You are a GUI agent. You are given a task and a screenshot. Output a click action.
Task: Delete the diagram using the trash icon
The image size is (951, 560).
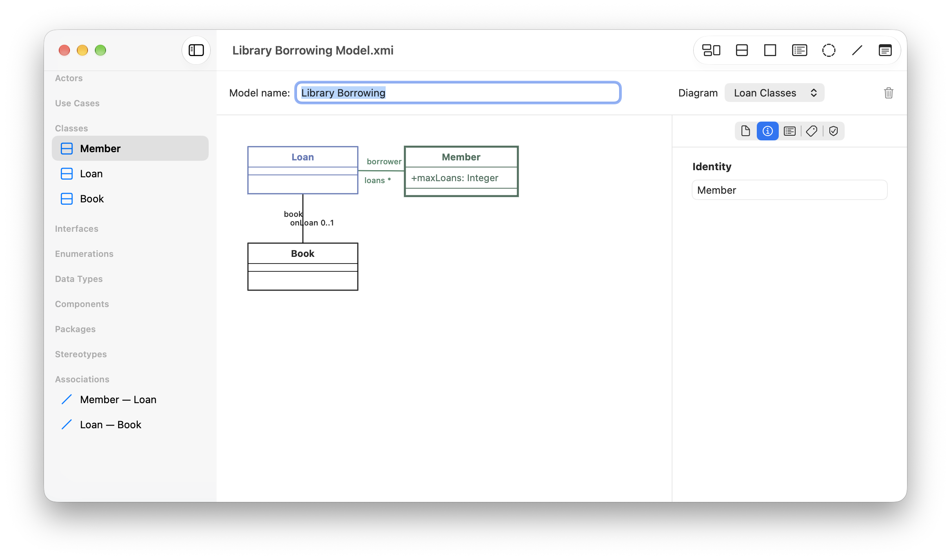(889, 93)
